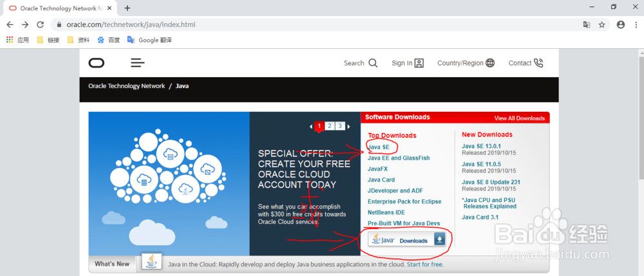Viewport: 644px width, 276px height.
Task: Click the Java breadcrumb
Action: pos(182,86)
